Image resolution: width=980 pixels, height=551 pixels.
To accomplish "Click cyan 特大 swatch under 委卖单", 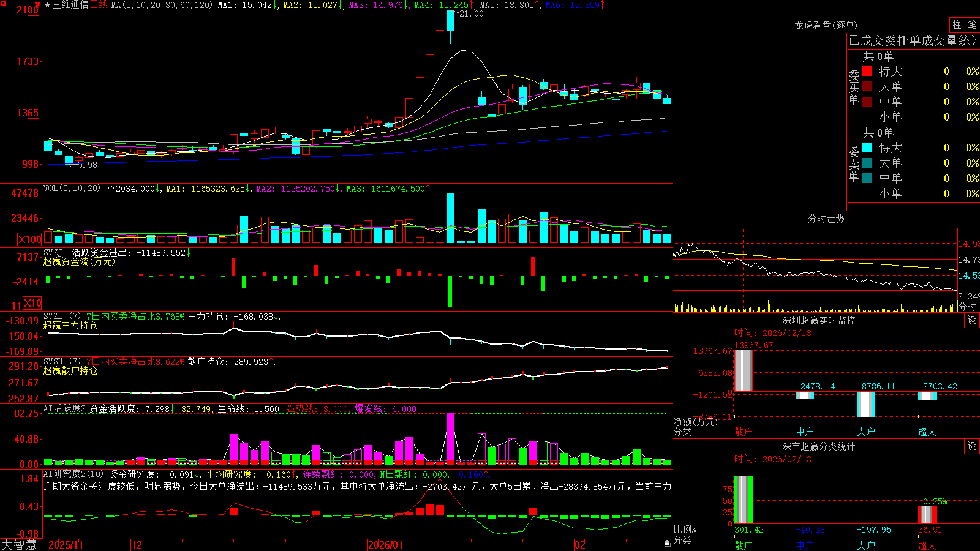I will [x=867, y=148].
